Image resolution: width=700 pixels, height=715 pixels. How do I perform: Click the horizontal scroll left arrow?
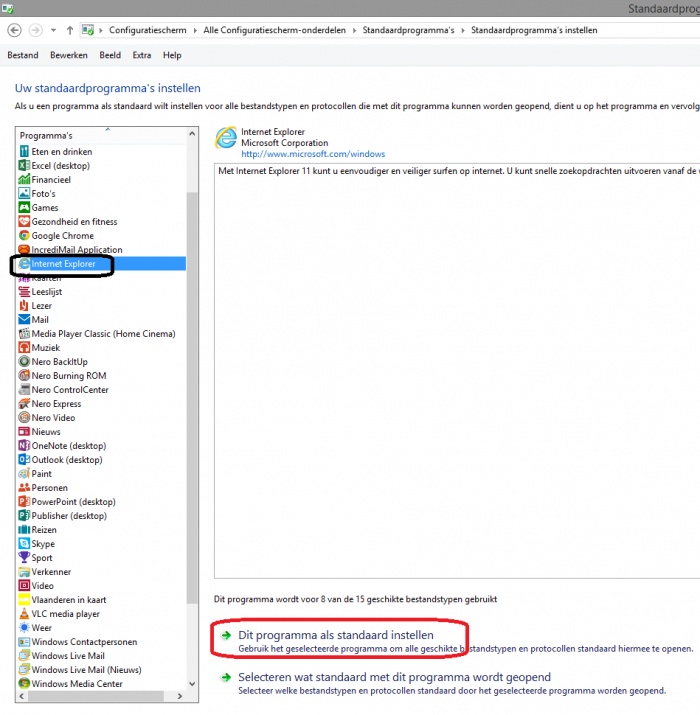pos(21,696)
